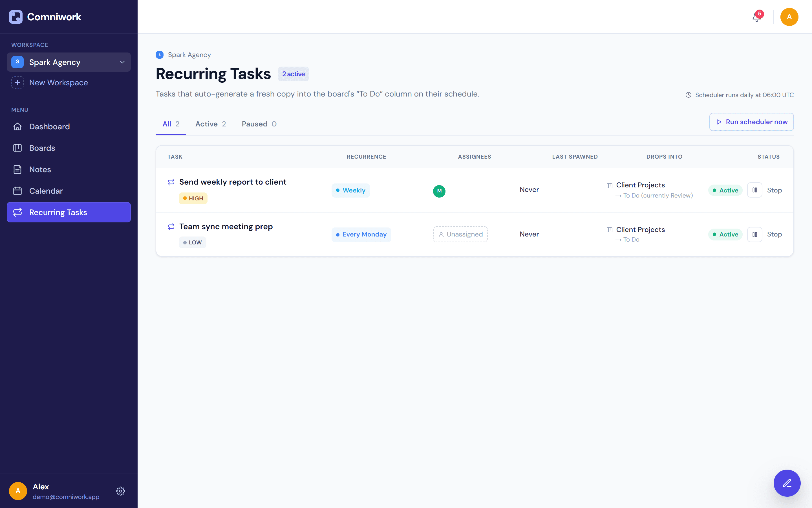Select Recurring Tasks in the sidebar

[x=69, y=212]
